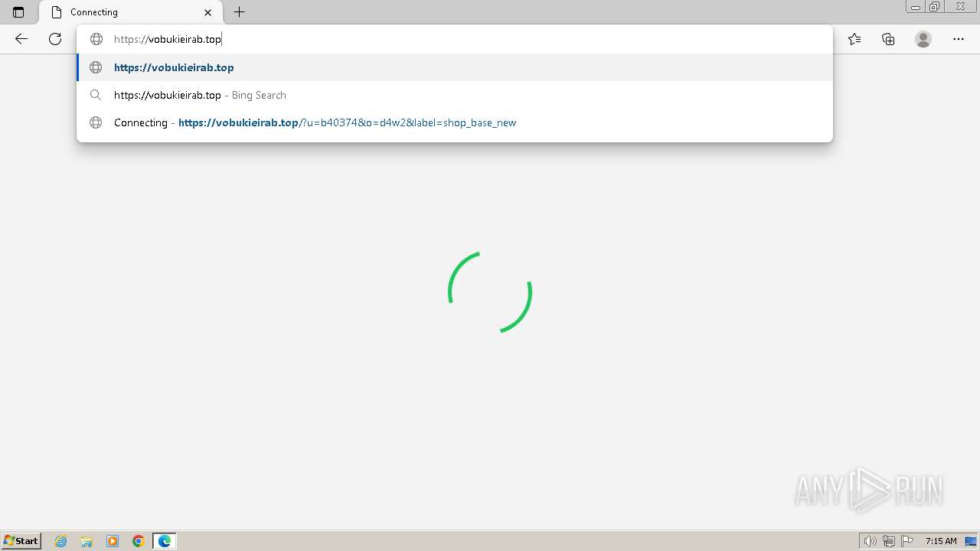Click the 7:15 AM clock
The height and width of the screenshot is (551, 980).
(x=941, y=541)
